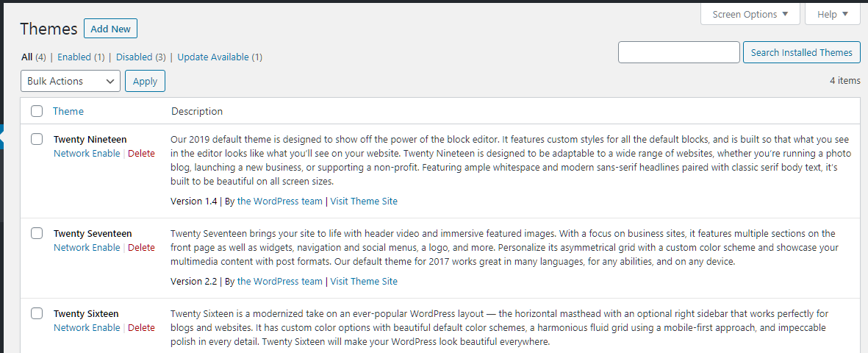Show the Disabled themes filter
868x353 pixels.
134,57
